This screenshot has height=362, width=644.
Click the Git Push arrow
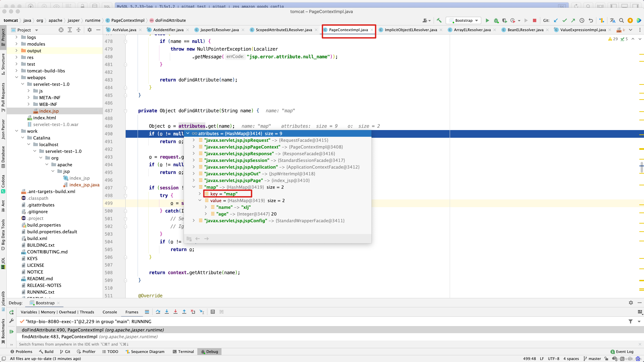click(573, 20)
